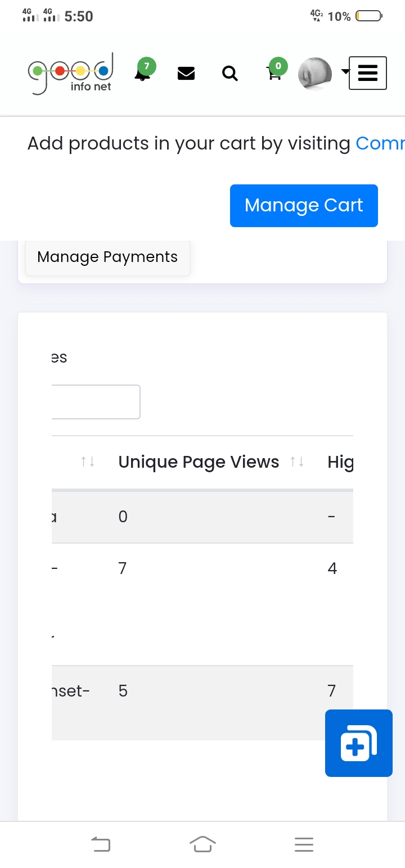Tap the Android home navigation icon
The image size is (405, 868).
tap(202, 844)
